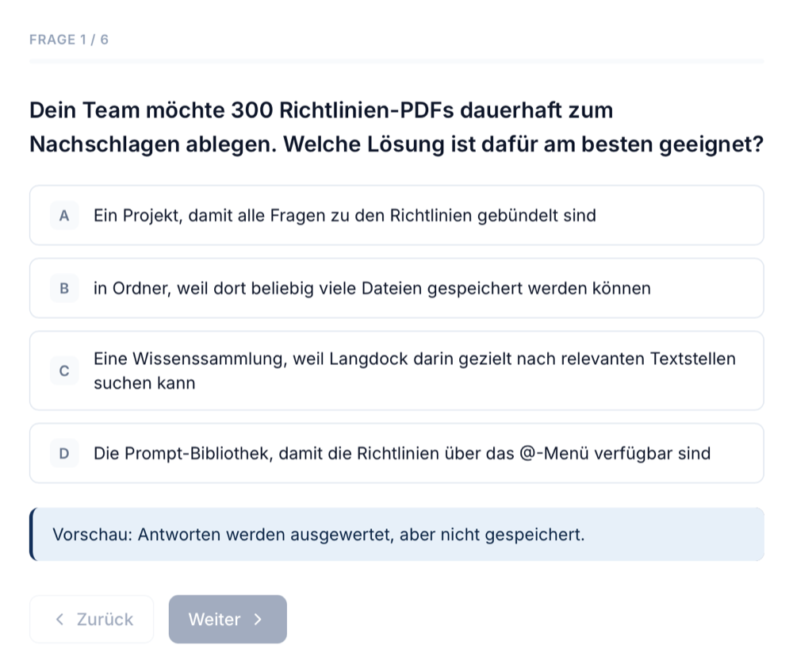793x672 pixels.
Task: Click the letter D badge
Action: point(64,453)
